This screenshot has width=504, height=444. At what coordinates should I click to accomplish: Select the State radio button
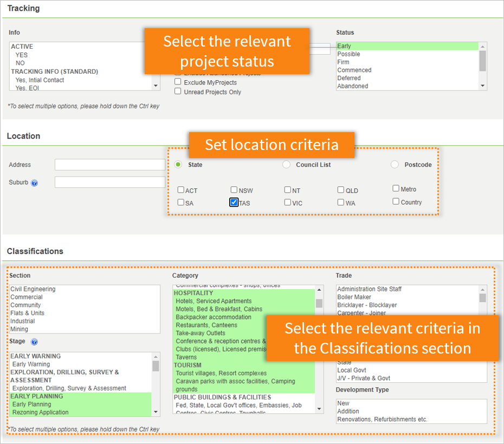coord(178,165)
